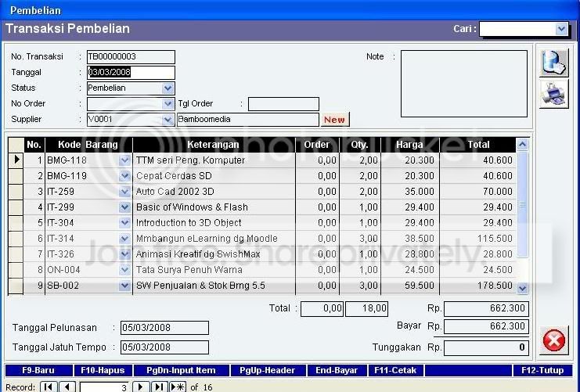Click the F12-Tutup button
Screen dimensions: 580x392
(x=542, y=370)
